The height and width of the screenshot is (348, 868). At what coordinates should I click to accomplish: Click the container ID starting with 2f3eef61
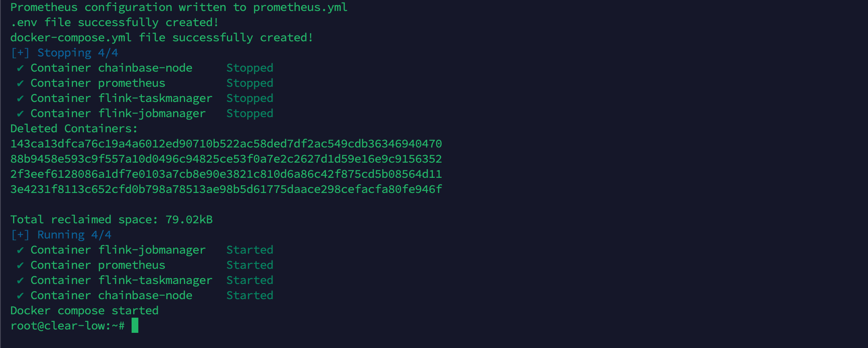tap(226, 174)
